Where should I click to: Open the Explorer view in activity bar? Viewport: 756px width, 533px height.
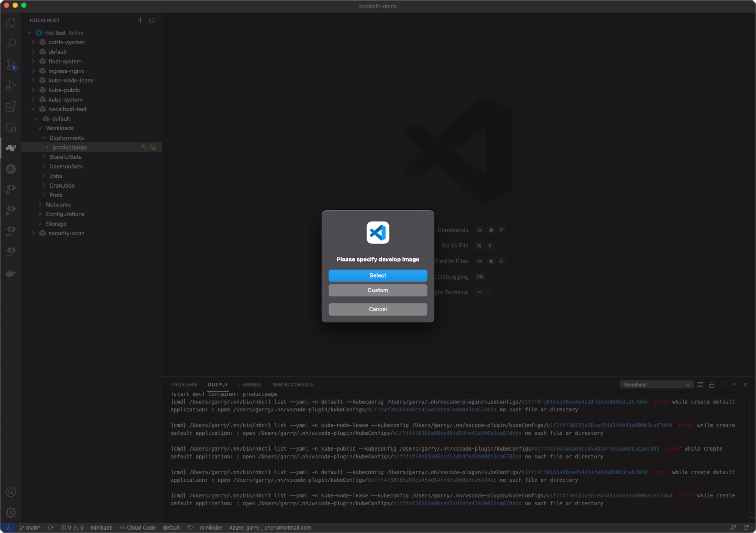[x=11, y=23]
